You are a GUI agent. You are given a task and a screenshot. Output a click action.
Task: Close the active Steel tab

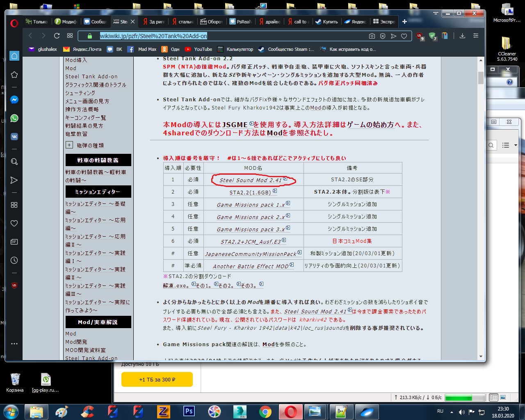(132, 22)
